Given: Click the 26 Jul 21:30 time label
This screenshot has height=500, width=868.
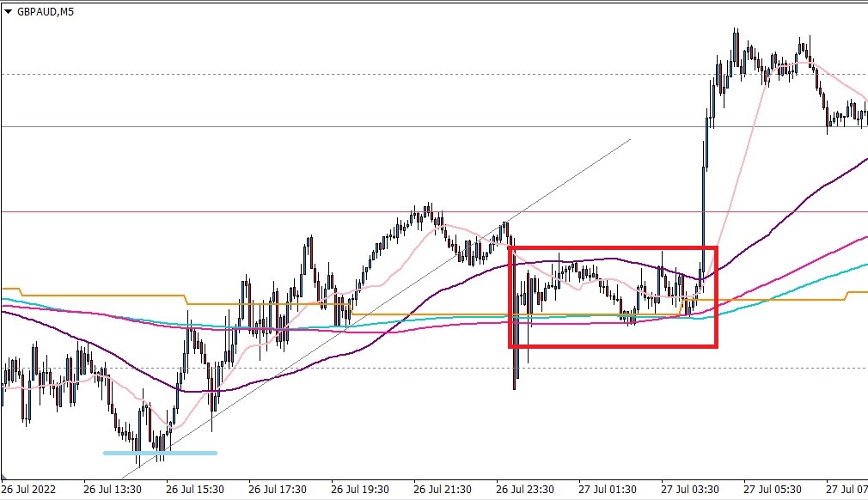Looking at the screenshot, I should click(443, 490).
